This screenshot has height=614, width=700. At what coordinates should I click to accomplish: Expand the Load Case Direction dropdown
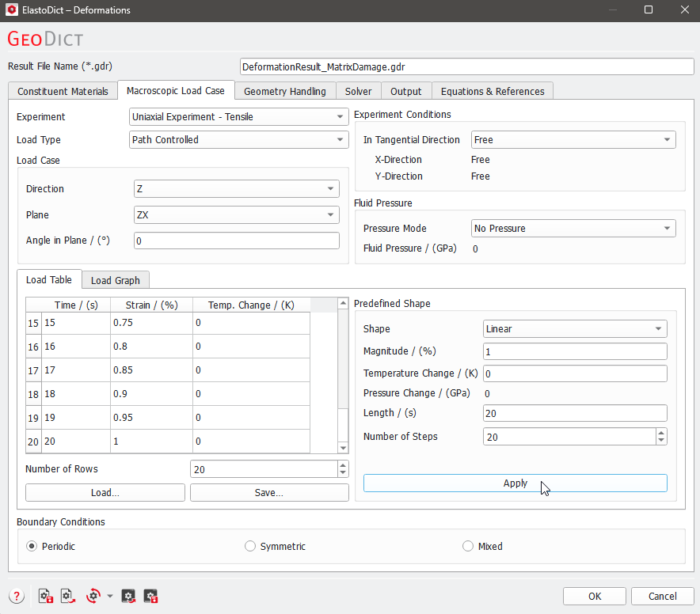(x=236, y=189)
